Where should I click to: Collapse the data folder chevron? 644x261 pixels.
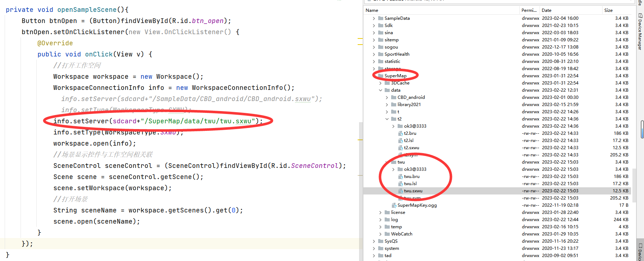pos(380,90)
